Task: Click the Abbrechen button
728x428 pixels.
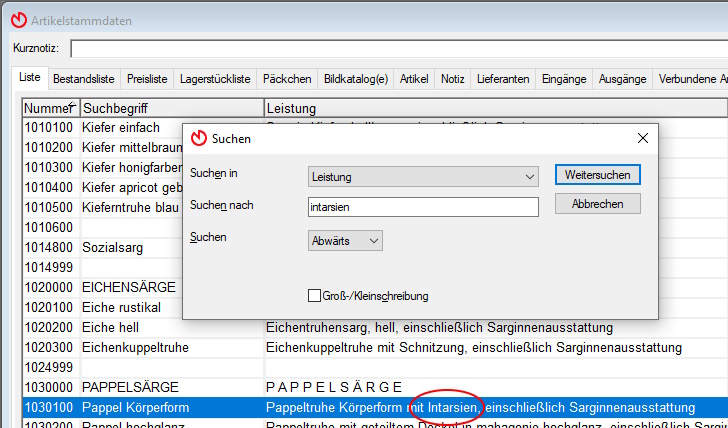Action: pos(598,204)
